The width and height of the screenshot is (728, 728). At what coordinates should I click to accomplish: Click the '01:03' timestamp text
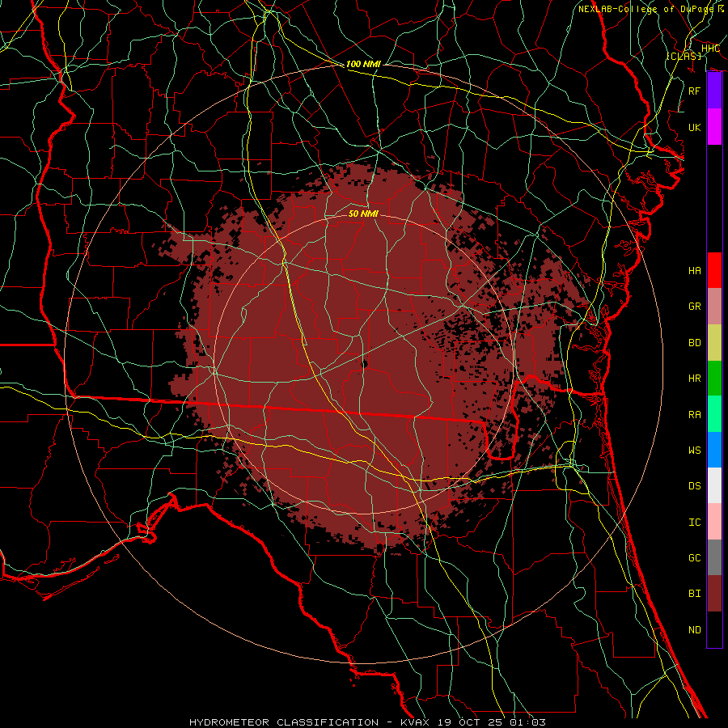[x=527, y=722]
